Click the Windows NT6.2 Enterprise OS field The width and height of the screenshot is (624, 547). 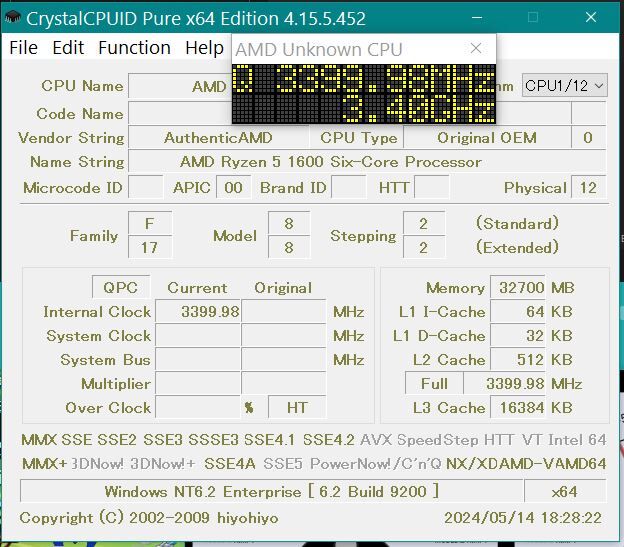pos(271,491)
